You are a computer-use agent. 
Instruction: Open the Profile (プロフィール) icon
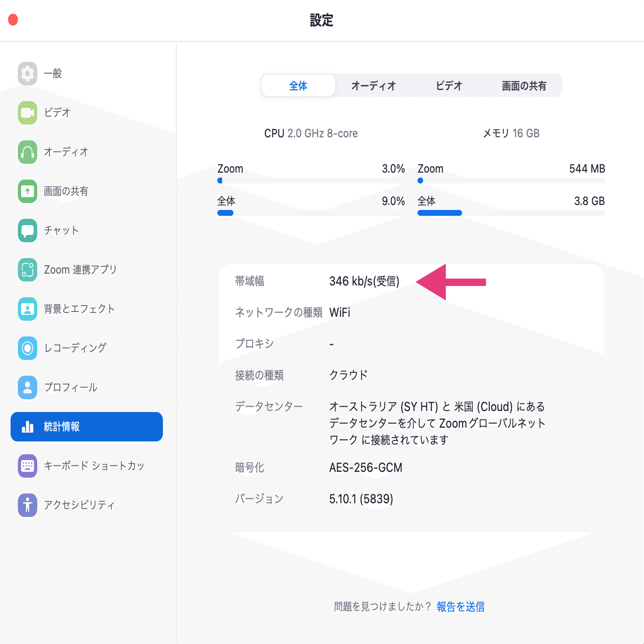[x=27, y=387]
